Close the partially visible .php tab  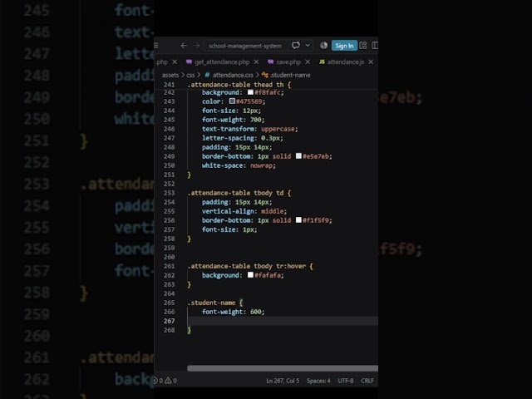pyautogui.click(x=175, y=62)
